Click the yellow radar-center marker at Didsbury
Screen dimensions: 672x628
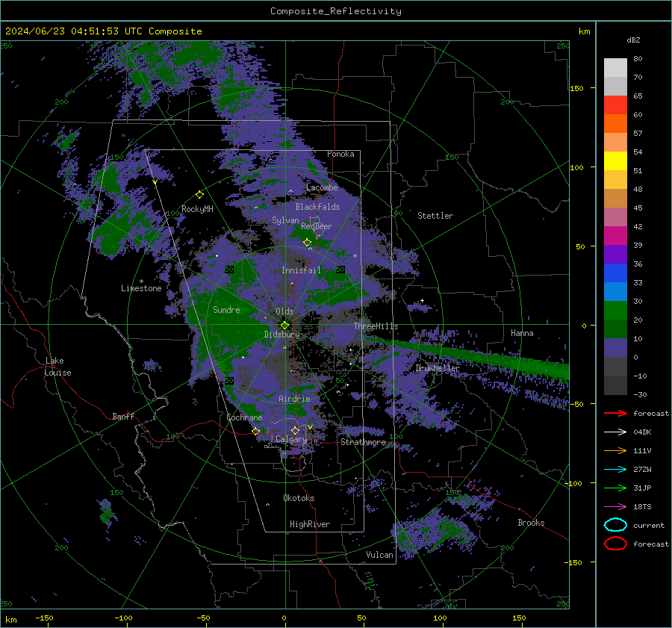click(x=284, y=326)
